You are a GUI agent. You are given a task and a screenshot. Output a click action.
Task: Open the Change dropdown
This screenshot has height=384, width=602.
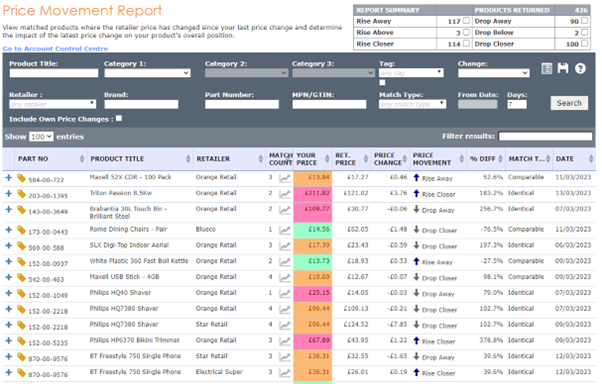[x=494, y=73]
